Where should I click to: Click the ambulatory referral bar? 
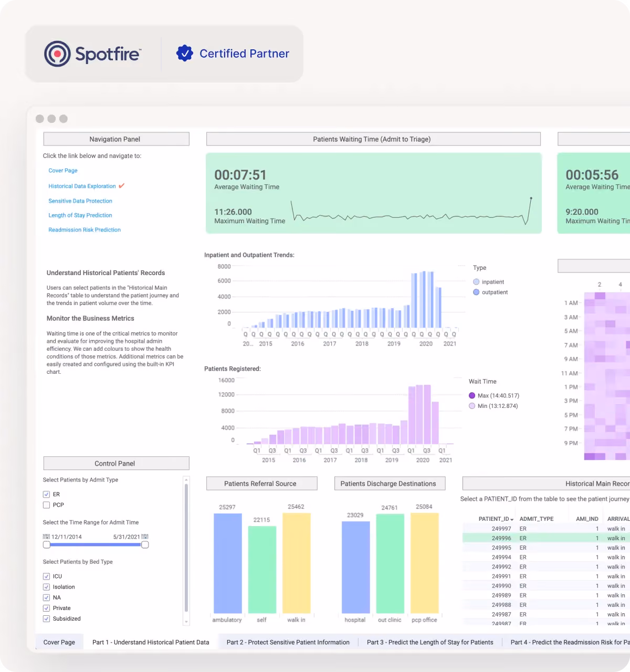[228, 563]
